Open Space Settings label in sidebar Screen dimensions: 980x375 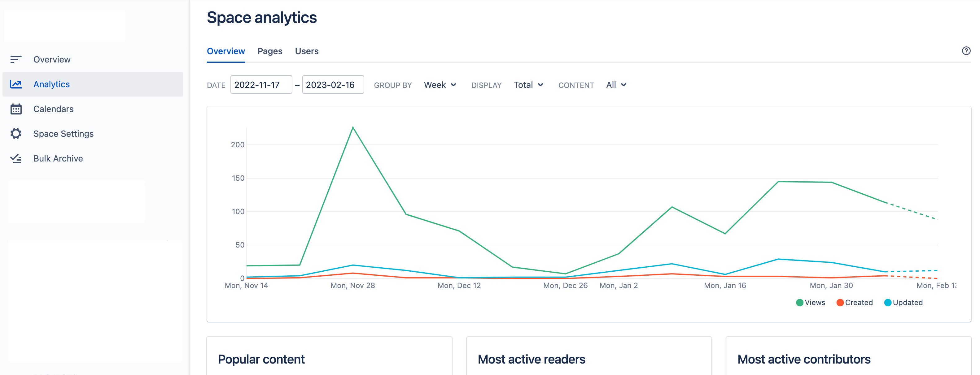coord(63,134)
